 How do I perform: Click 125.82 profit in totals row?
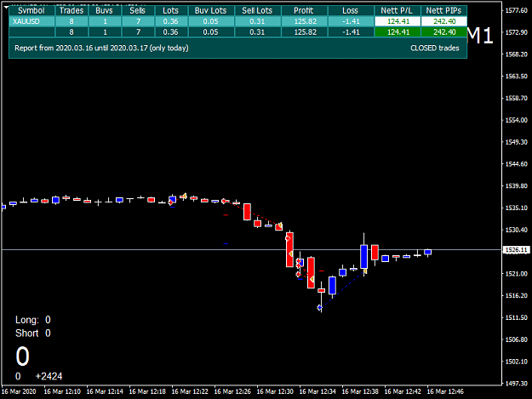305,32
